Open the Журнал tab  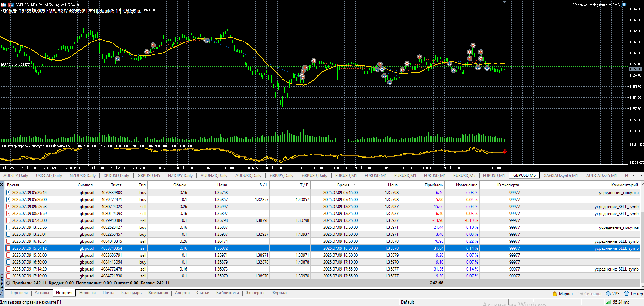tap(279, 293)
